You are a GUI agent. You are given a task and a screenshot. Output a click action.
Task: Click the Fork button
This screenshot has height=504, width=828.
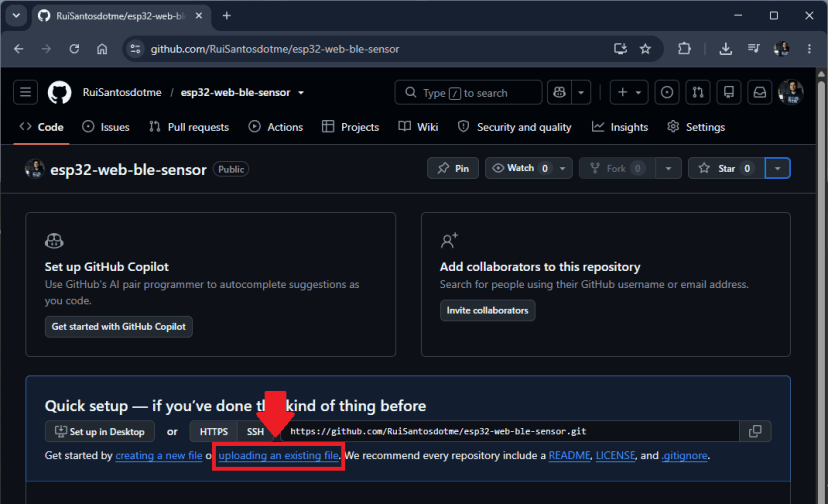click(x=617, y=169)
